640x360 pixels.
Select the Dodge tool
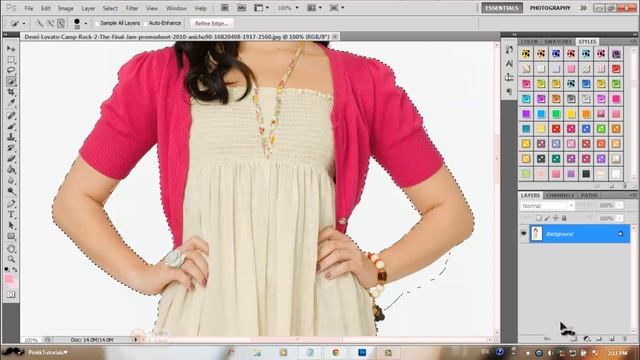(x=11, y=191)
